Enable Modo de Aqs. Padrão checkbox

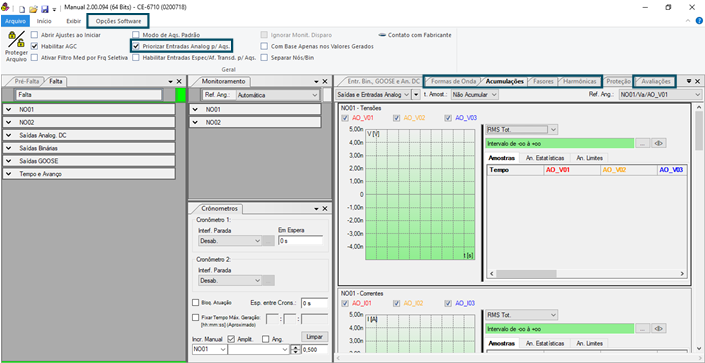coord(136,35)
